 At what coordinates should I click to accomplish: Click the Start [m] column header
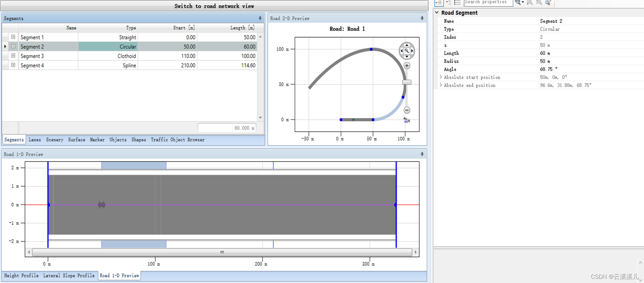pyautogui.click(x=167, y=28)
